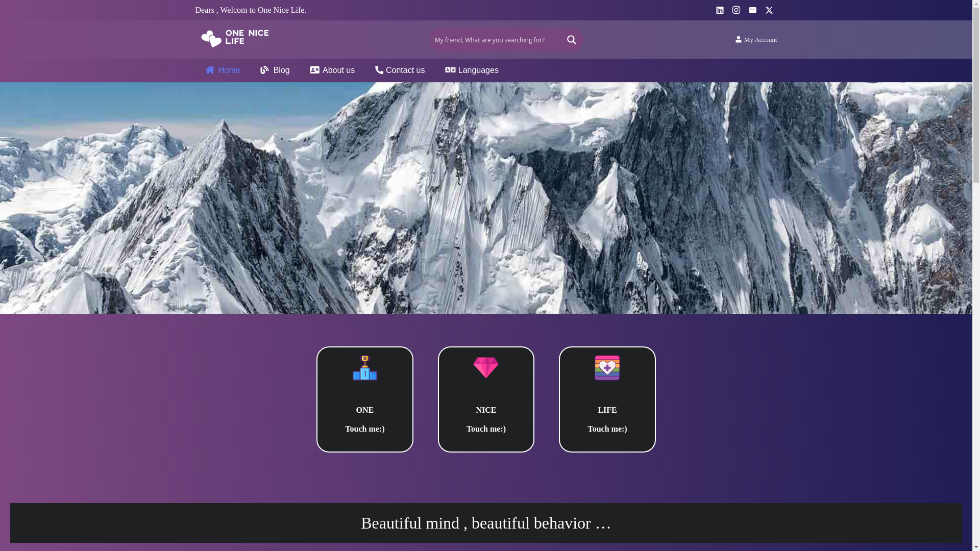Open the Instagram social icon

click(x=736, y=10)
